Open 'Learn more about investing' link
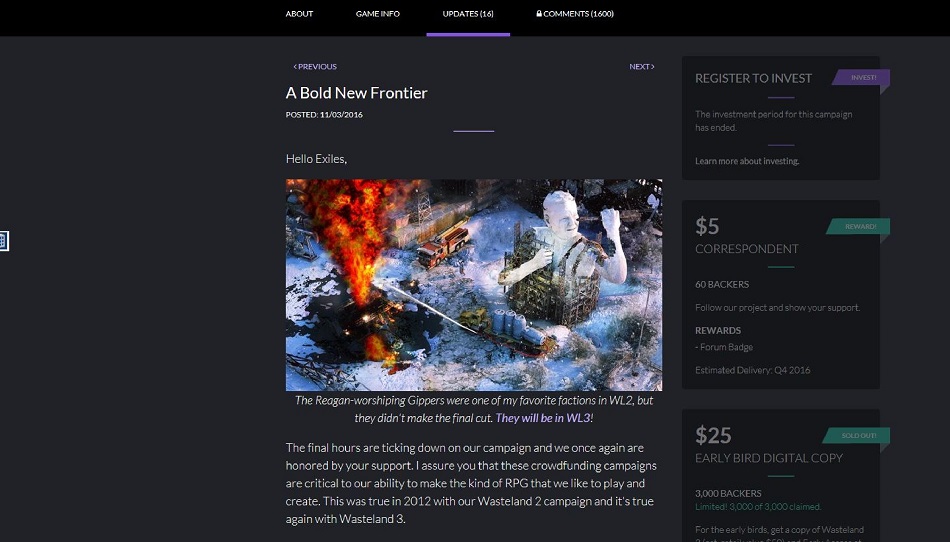 pos(747,161)
